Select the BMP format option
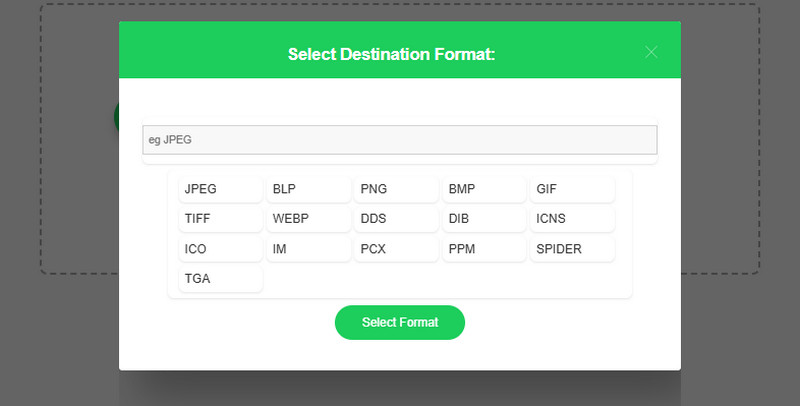 [484, 189]
